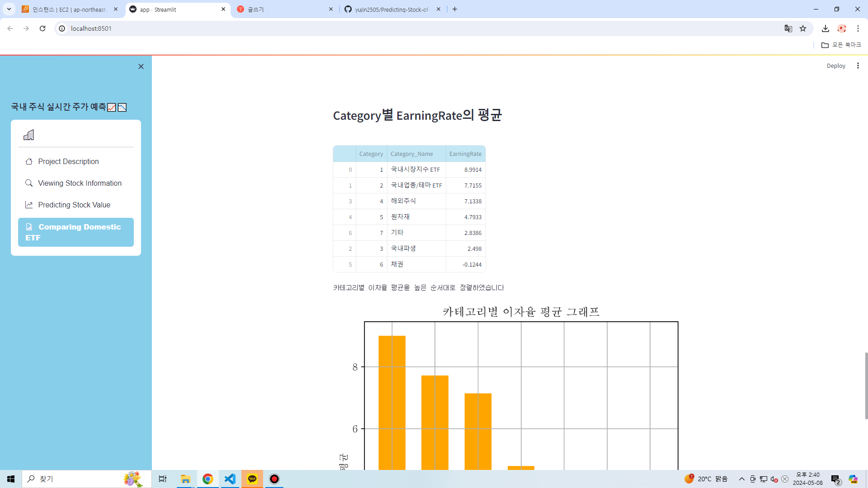Switch to the EC2 instances tab
The width and height of the screenshot is (868, 488).
69,9
